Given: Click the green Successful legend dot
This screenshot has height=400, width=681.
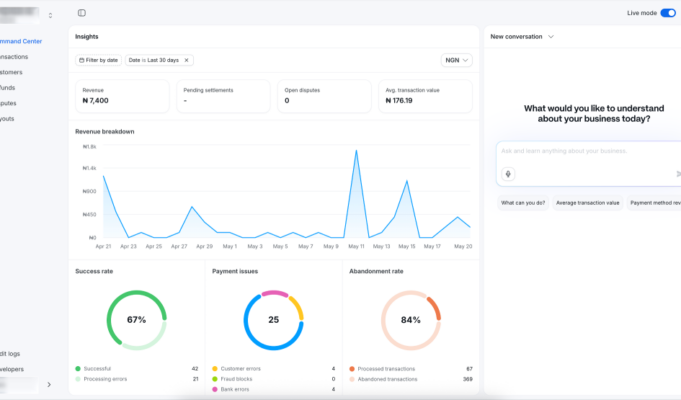Looking at the screenshot, I should pos(78,369).
